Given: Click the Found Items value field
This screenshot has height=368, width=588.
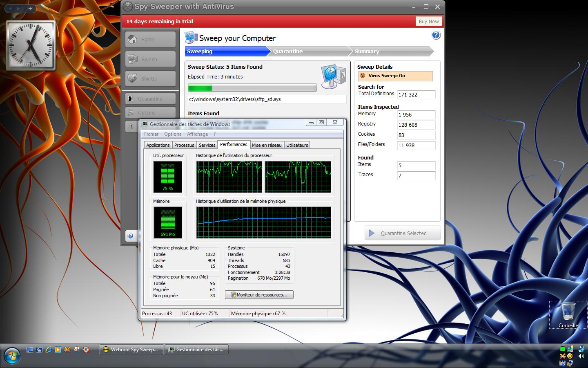Looking at the screenshot, I should pyautogui.click(x=416, y=166).
